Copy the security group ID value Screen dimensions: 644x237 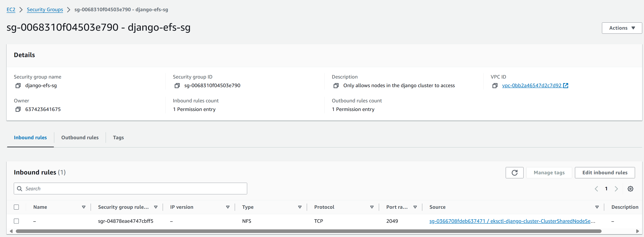click(x=177, y=86)
